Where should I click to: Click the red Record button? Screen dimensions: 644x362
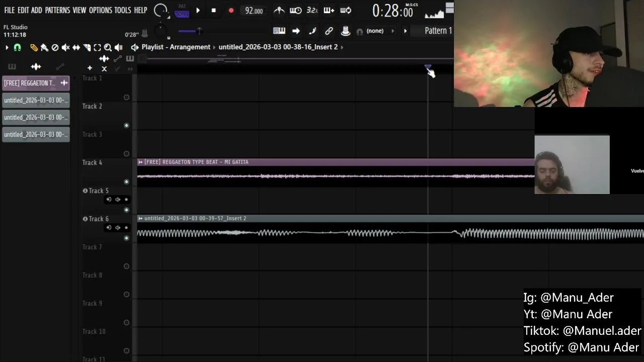pos(231,11)
